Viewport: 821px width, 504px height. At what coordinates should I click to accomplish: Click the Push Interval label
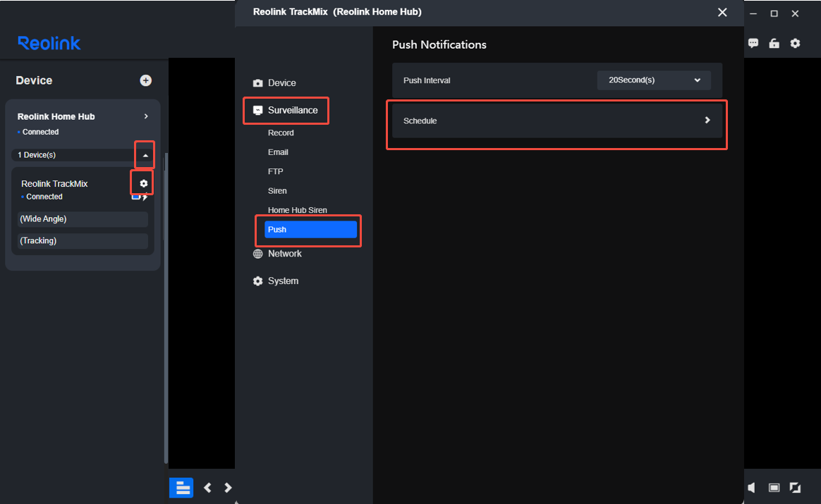tap(427, 80)
